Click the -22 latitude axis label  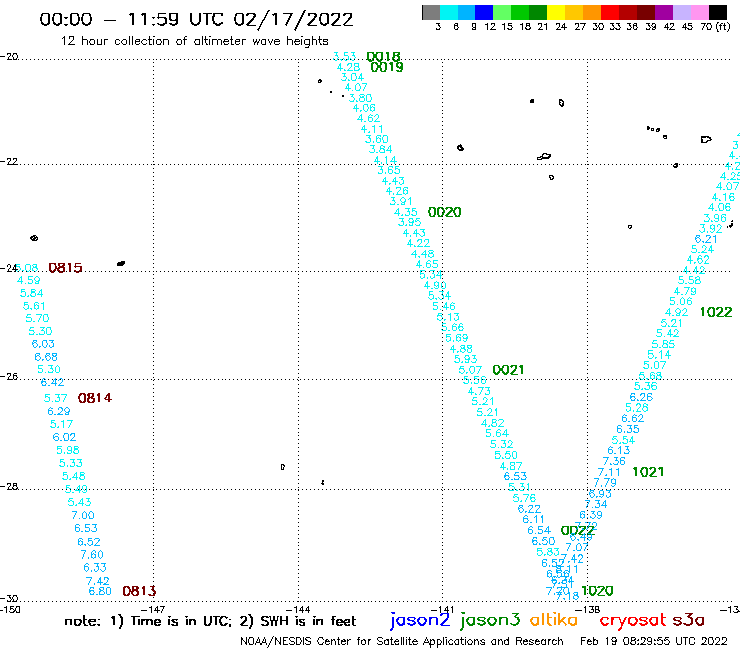point(9,162)
